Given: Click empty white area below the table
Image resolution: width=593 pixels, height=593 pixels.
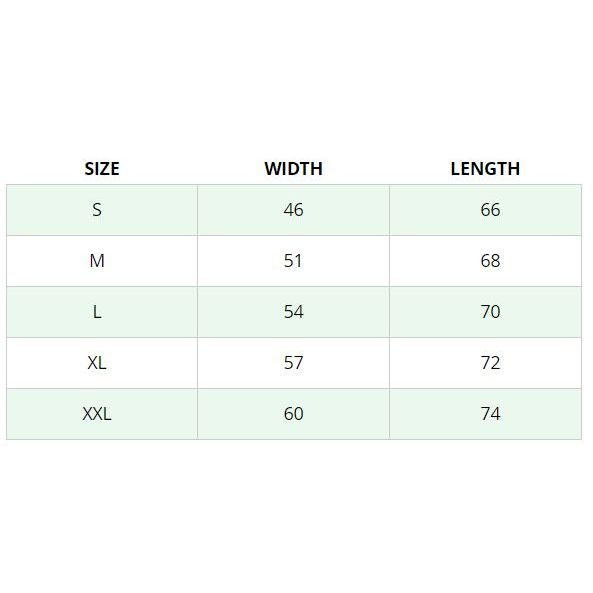Looking at the screenshot, I should pos(296,516).
